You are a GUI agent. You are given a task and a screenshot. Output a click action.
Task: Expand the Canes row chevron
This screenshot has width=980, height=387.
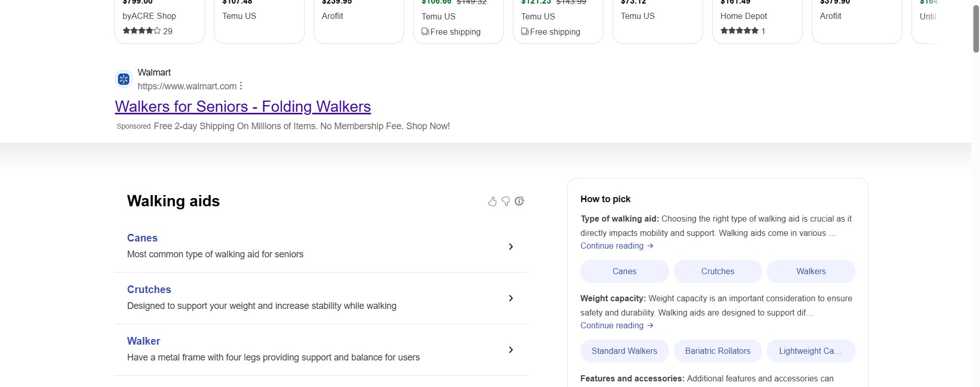coord(510,247)
